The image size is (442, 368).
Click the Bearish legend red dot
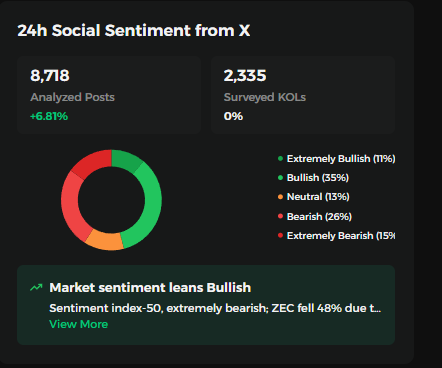tap(280, 216)
